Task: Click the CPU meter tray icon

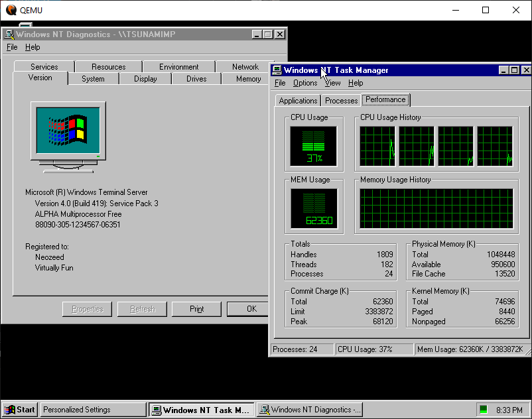Action: pyautogui.click(x=484, y=410)
